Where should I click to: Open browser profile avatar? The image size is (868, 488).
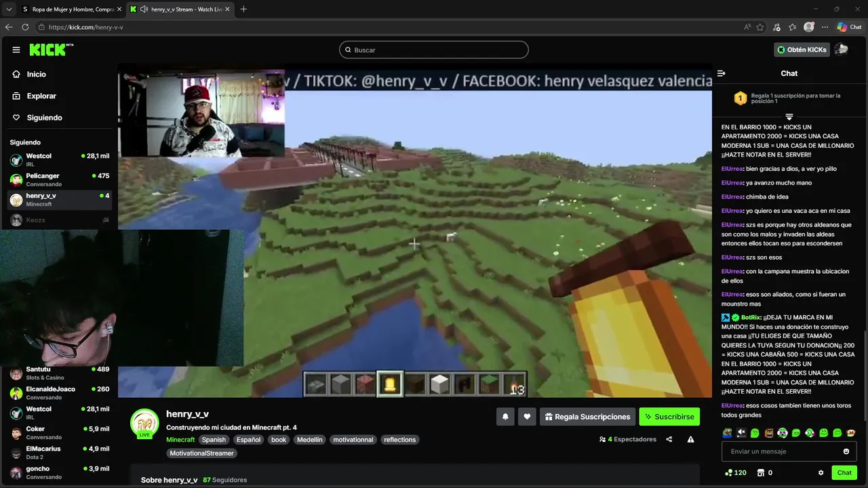(x=809, y=27)
